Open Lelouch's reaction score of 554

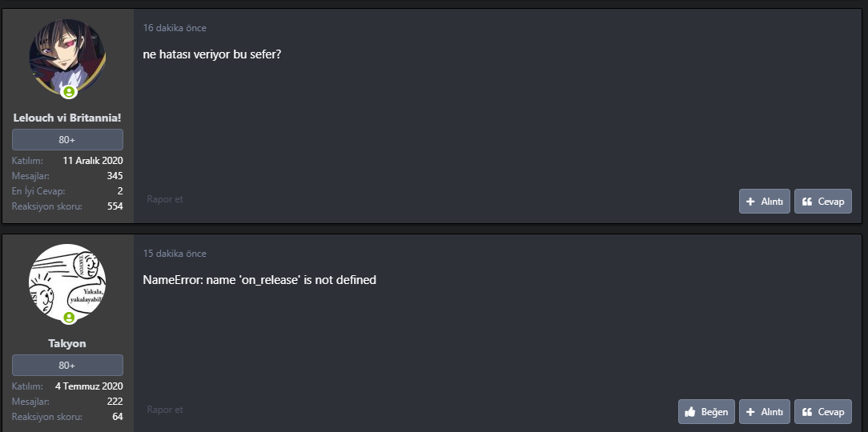115,206
